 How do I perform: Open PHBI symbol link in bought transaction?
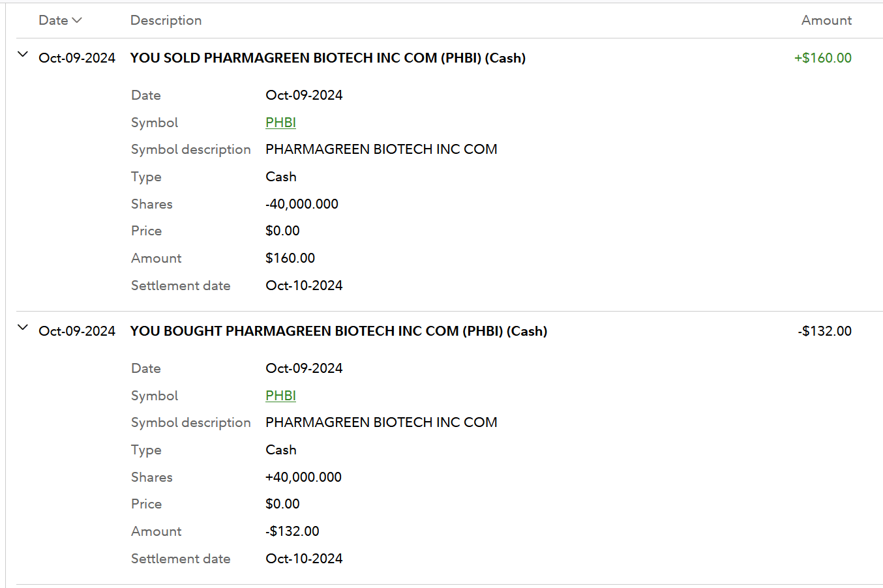click(280, 396)
